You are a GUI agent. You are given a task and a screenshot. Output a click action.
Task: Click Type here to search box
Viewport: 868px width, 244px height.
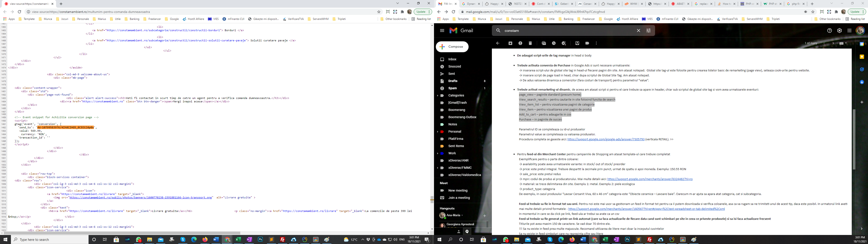click(50, 240)
